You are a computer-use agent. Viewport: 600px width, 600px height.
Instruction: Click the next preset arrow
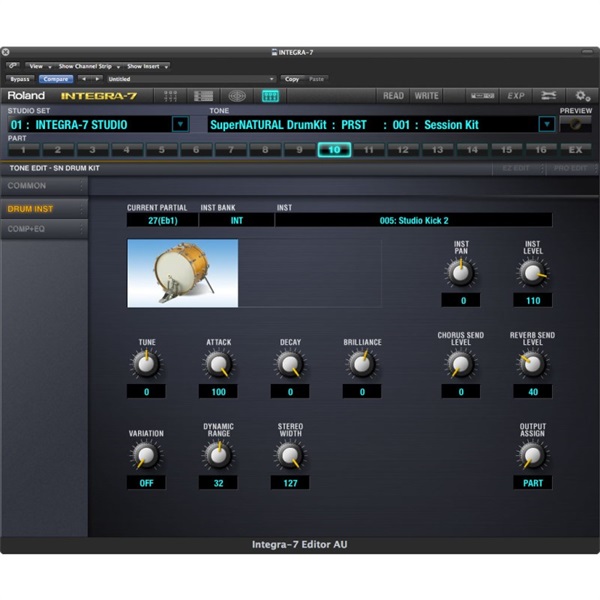(97, 79)
